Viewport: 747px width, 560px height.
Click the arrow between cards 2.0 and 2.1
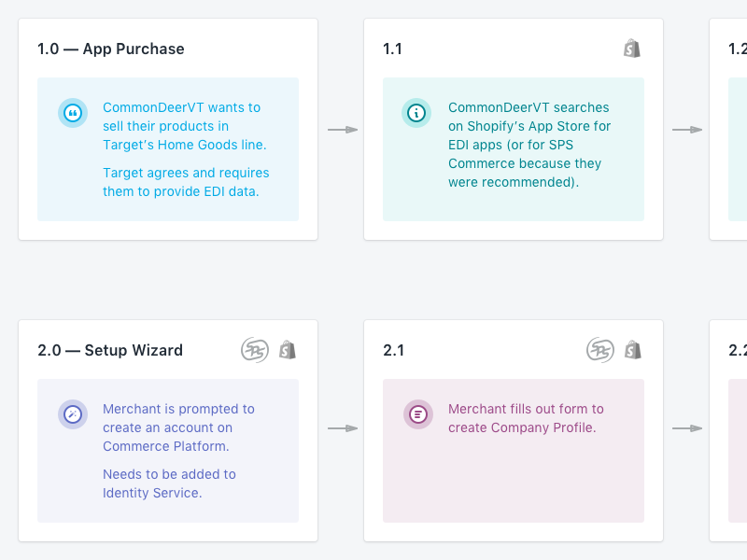click(x=343, y=428)
